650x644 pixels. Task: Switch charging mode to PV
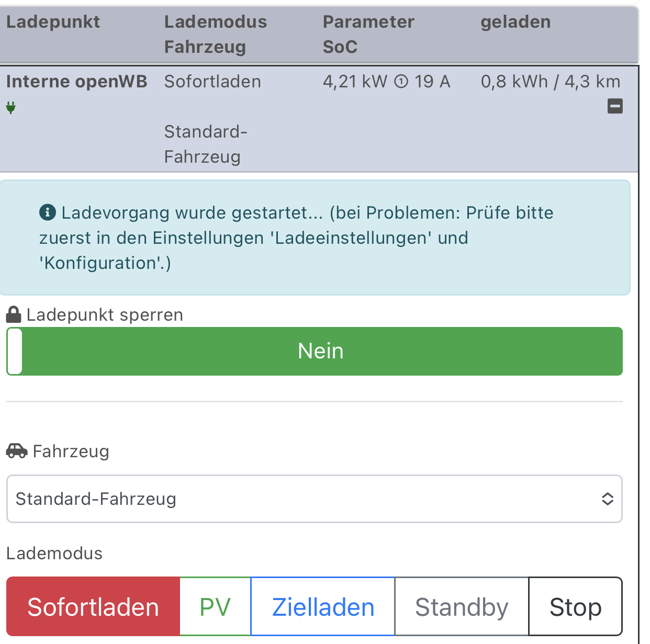[x=215, y=607]
